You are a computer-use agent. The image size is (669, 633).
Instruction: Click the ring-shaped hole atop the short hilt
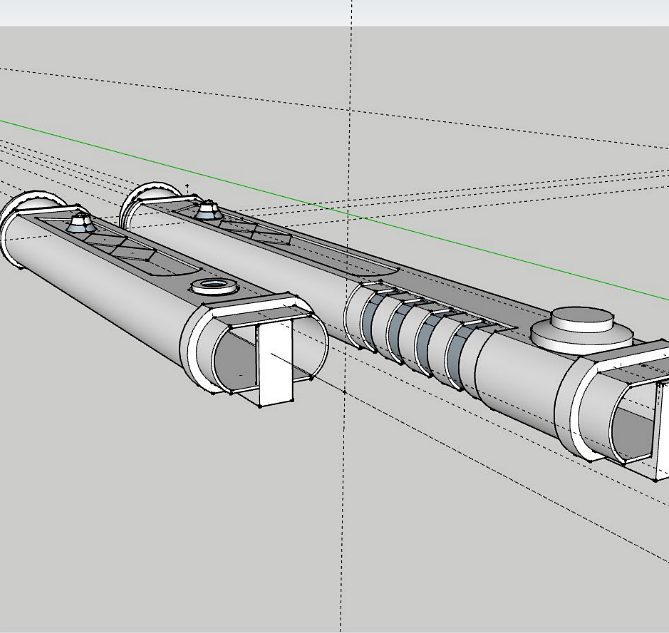point(211,288)
